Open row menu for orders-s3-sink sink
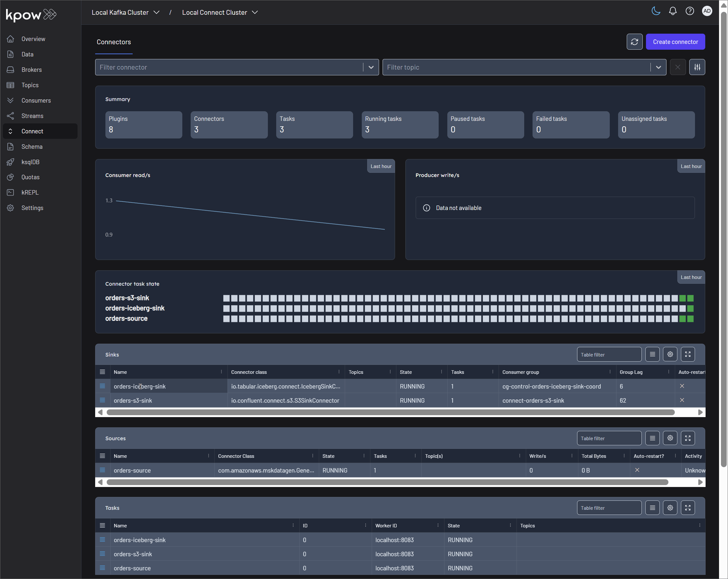728x579 pixels. pos(102,400)
